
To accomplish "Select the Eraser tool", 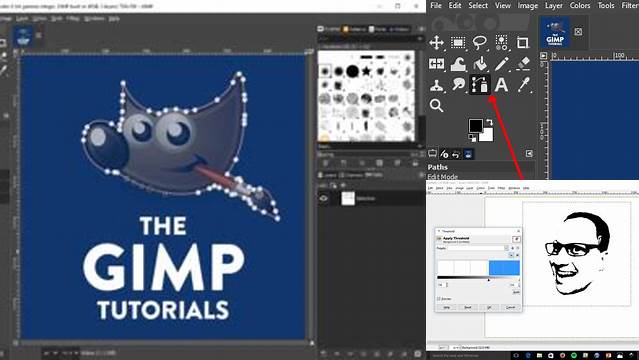I will point(524,64).
